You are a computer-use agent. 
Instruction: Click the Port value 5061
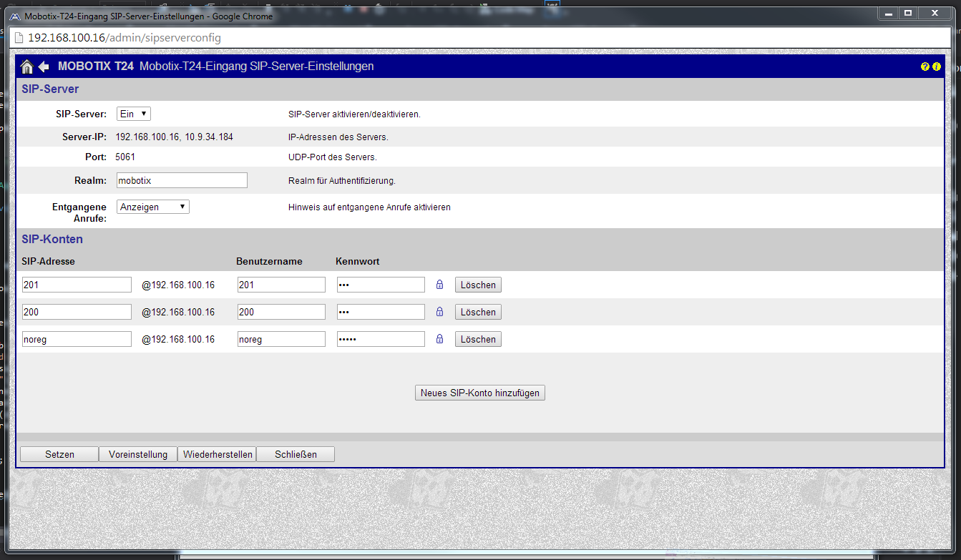point(125,157)
